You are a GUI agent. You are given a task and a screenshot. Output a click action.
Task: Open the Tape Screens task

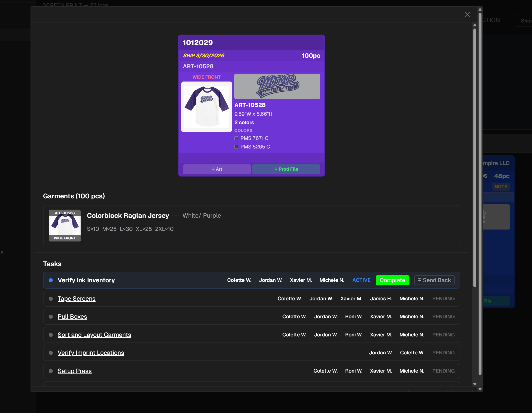pos(77,299)
